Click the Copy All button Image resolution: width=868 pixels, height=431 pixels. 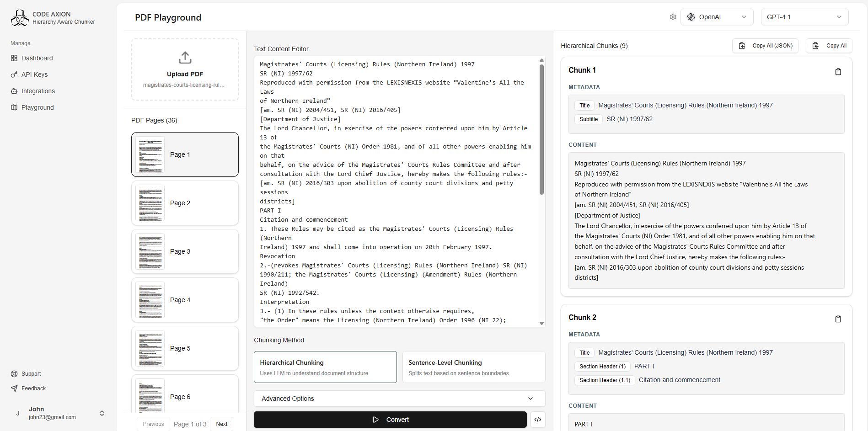tap(829, 46)
